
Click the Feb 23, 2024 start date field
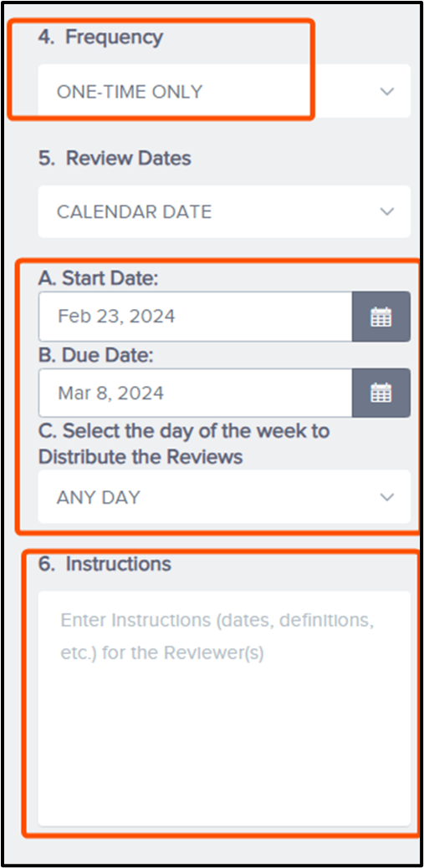[195, 317]
